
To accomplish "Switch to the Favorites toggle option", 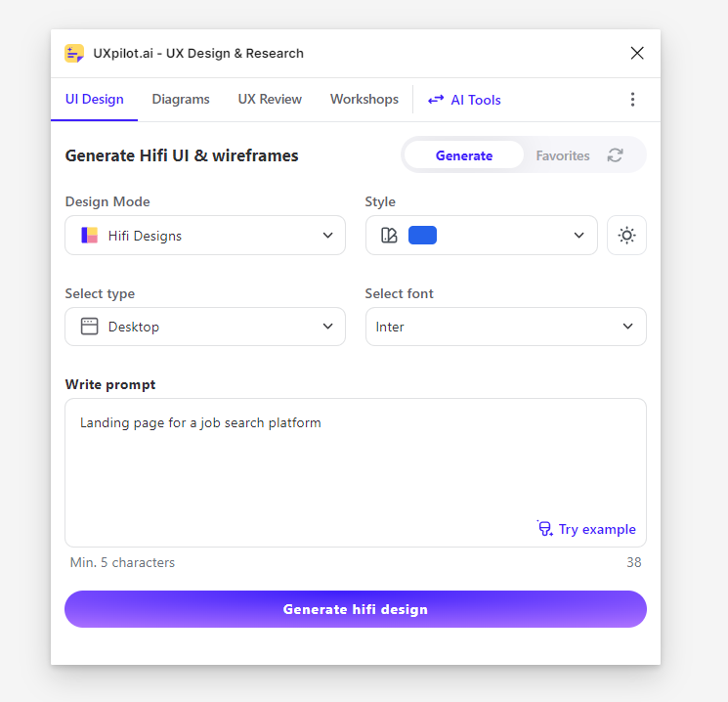I will (x=563, y=155).
